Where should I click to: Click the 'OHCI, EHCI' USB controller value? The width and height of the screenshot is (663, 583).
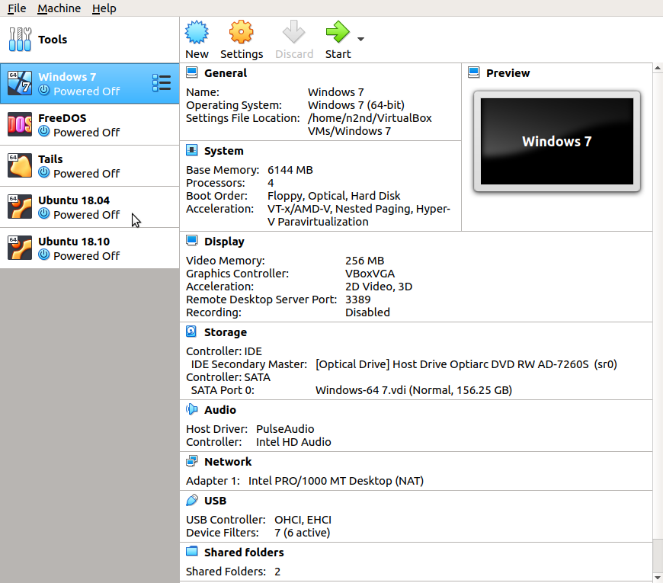[x=303, y=520]
